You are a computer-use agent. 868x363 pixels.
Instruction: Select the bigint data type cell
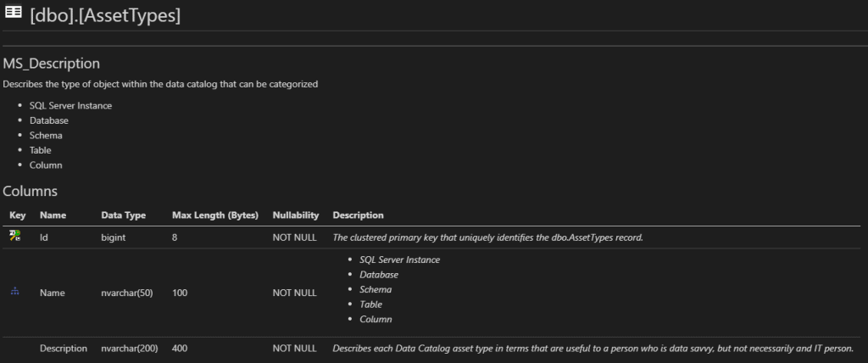point(114,237)
